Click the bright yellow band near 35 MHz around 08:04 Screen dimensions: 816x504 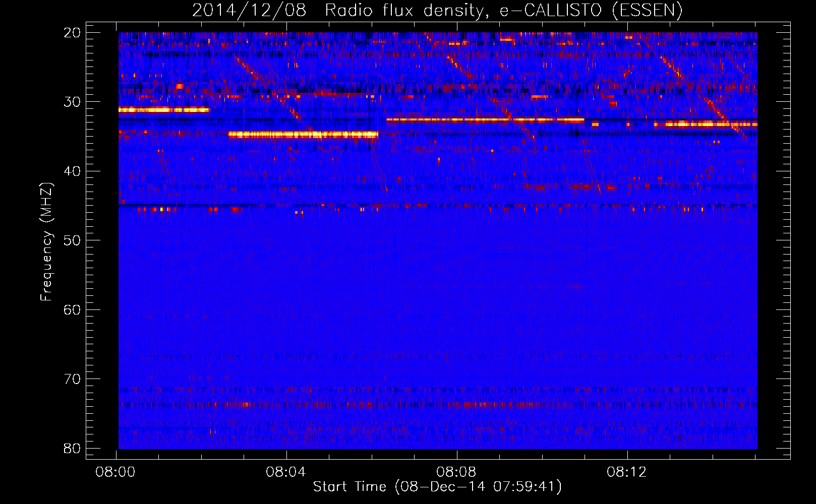pos(303,135)
